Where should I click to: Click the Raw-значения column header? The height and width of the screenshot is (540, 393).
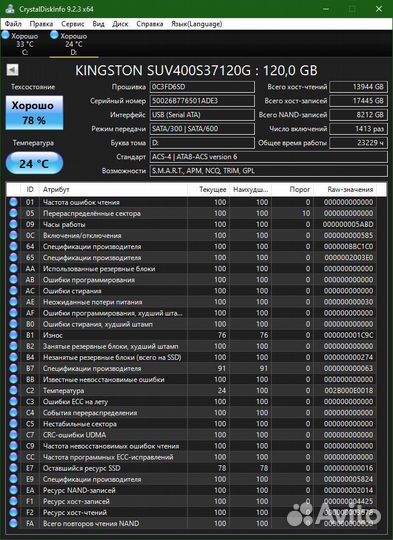[345, 189]
